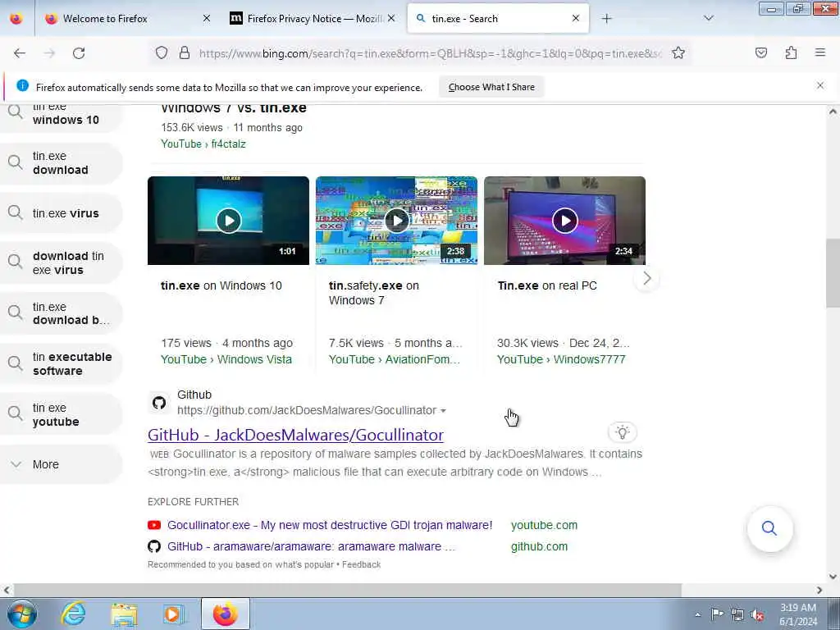Open Windows Media Player in taskbar
The width and height of the screenshot is (840, 630).
pos(174,614)
